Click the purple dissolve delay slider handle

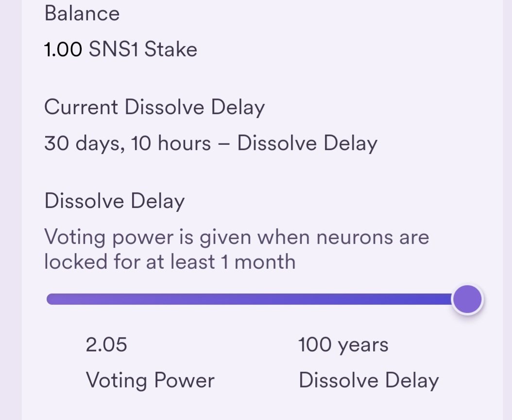click(467, 299)
